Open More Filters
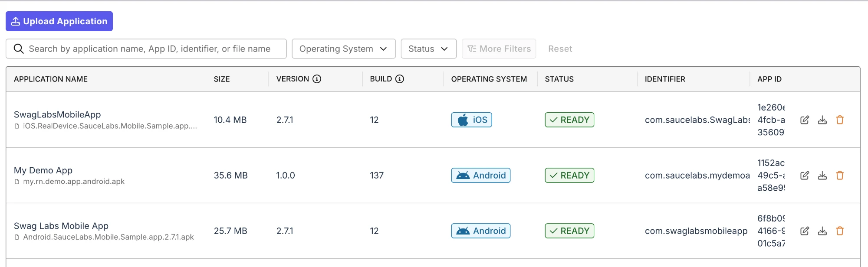Screen dimensions: 868x267 click(499, 49)
